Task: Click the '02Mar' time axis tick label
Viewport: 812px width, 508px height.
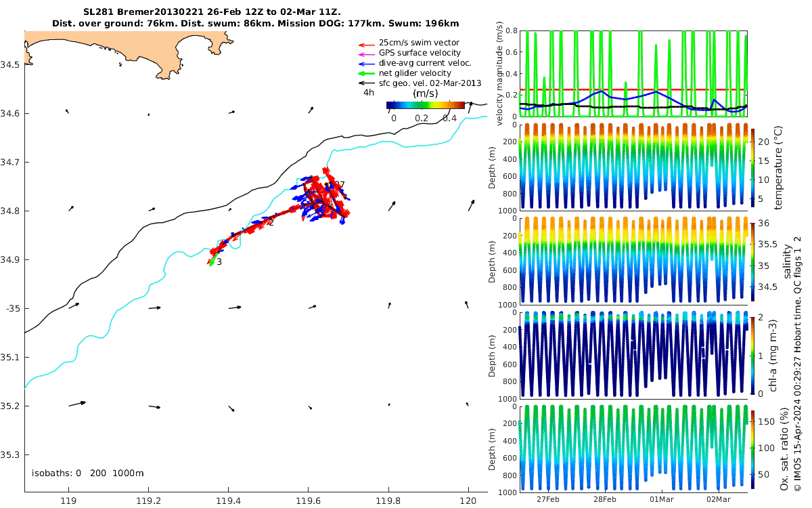Action: tap(719, 499)
